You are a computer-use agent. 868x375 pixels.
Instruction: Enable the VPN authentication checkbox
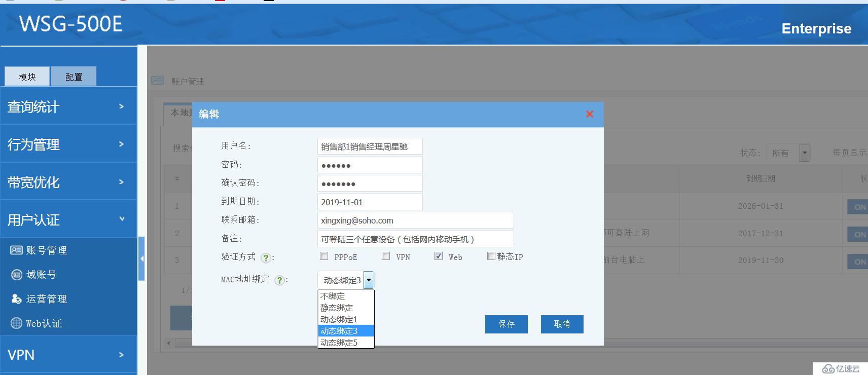point(386,256)
